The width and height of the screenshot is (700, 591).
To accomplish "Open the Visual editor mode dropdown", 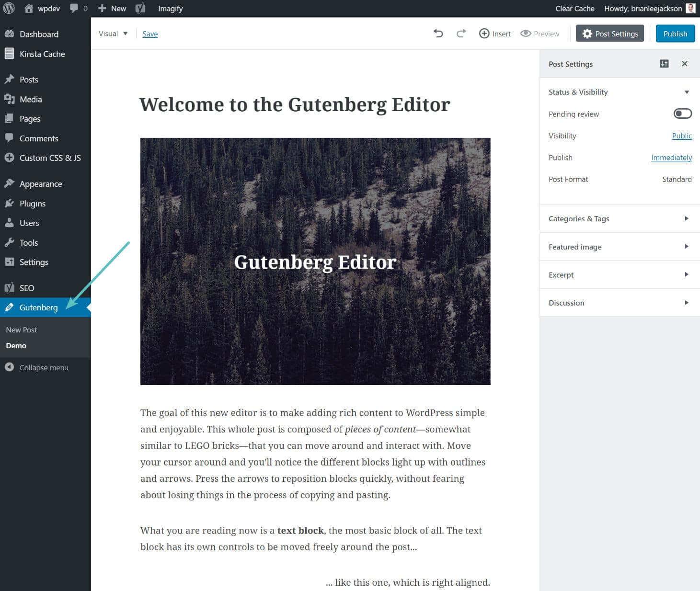I will (113, 34).
